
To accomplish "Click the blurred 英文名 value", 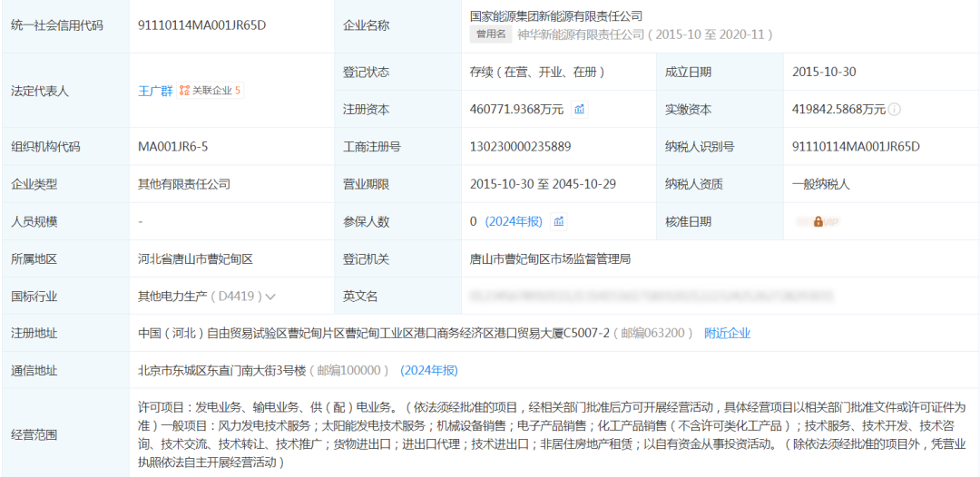I will click(x=650, y=296).
